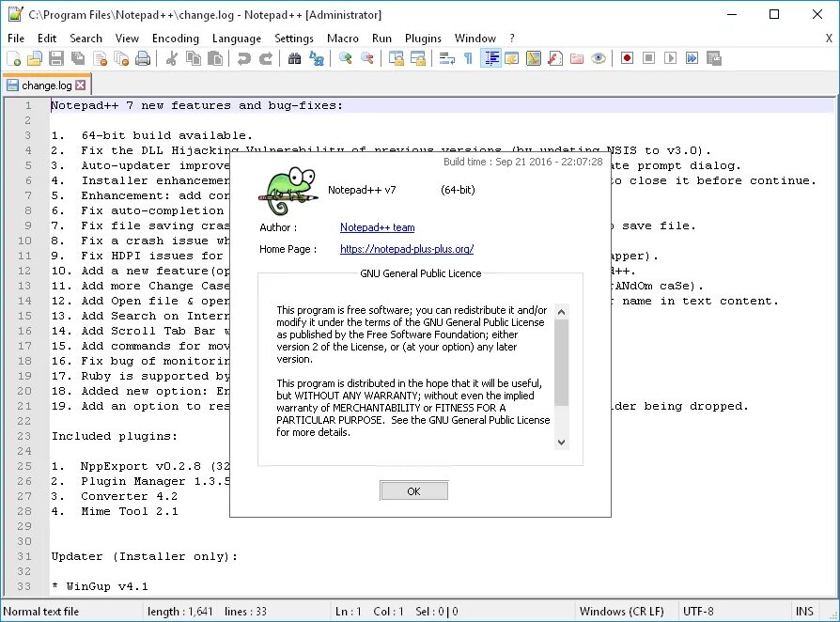Click the license text scrollbar thumb
Screen dimensions: 840x622
point(562,363)
